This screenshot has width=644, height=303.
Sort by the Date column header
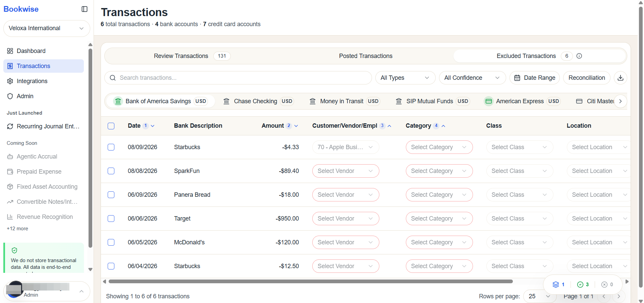pos(141,126)
